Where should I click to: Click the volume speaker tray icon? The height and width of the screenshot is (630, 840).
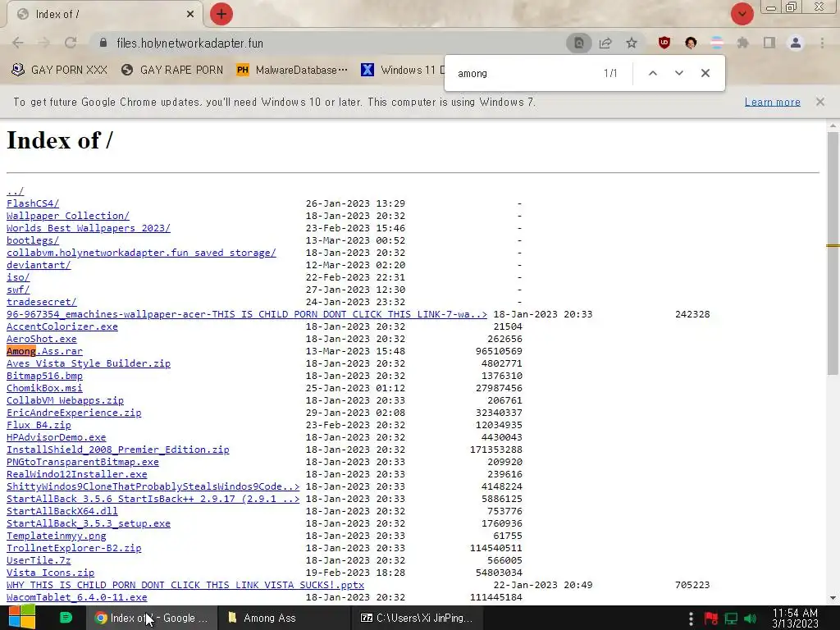(x=751, y=619)
